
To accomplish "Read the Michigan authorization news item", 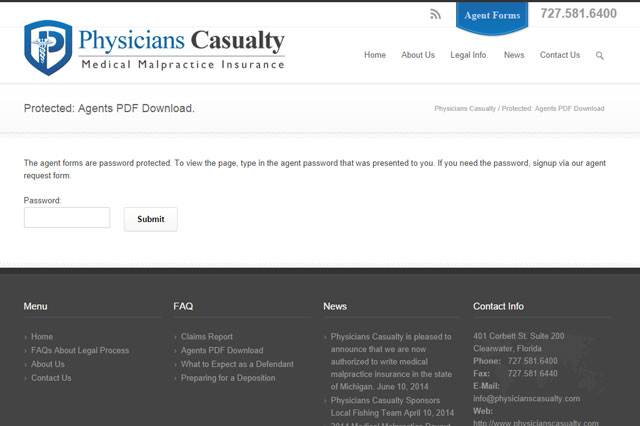I will [391, 362].
